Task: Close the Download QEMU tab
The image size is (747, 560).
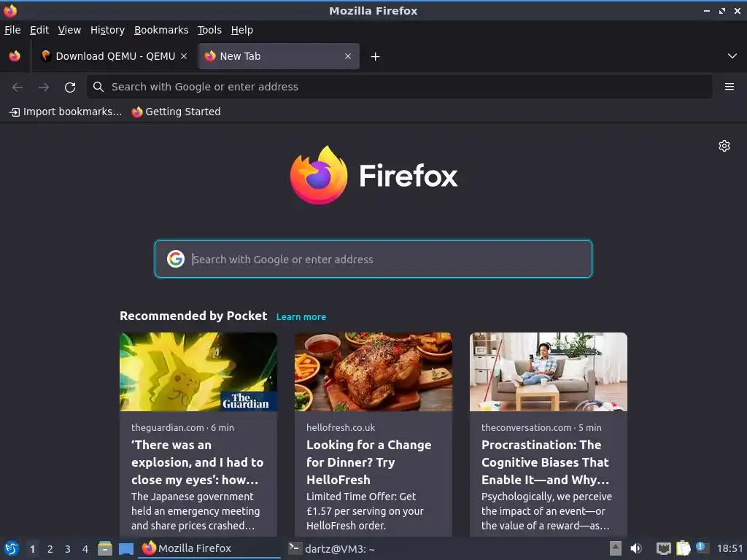Action: click(x=184, y=56)
